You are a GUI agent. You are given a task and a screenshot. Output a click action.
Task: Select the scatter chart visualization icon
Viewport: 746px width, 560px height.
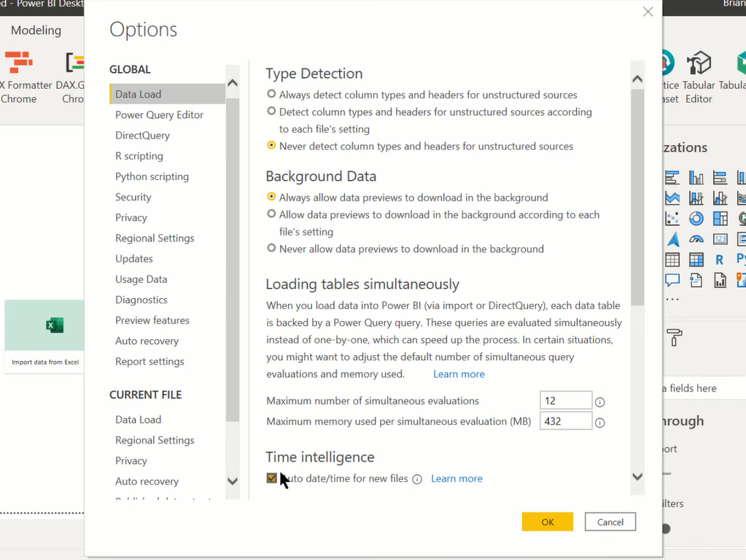[672, 219]
